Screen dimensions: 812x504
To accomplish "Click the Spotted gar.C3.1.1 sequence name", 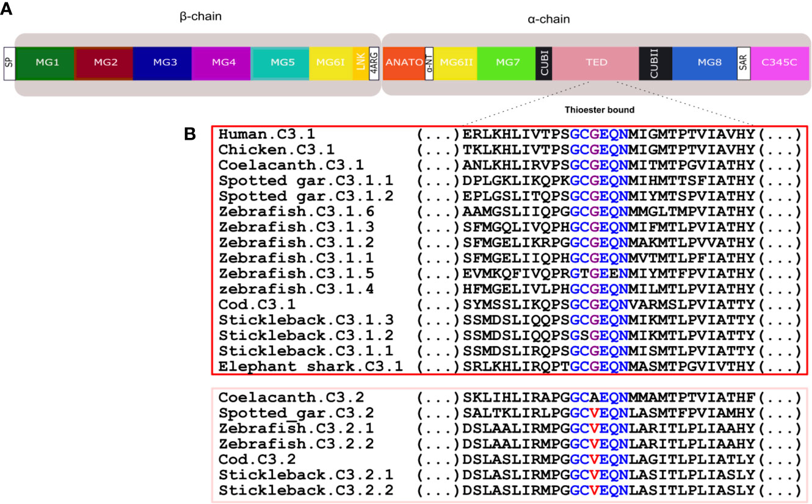I will point(306,181).
